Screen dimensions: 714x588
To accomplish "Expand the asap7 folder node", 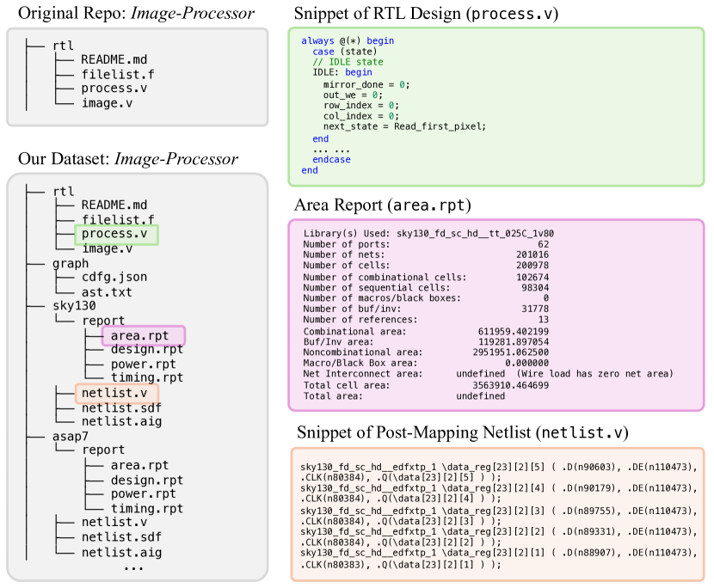I will pos(72,436).
